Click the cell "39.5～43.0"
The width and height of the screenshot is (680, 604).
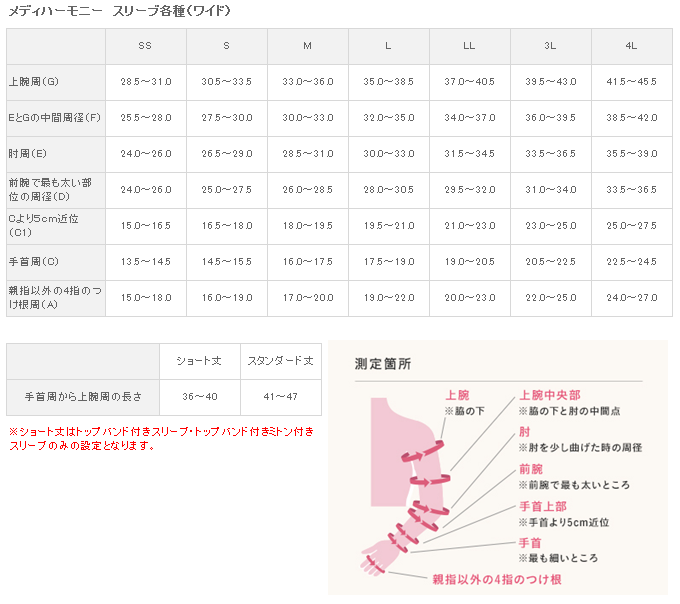tap(551, 82)
